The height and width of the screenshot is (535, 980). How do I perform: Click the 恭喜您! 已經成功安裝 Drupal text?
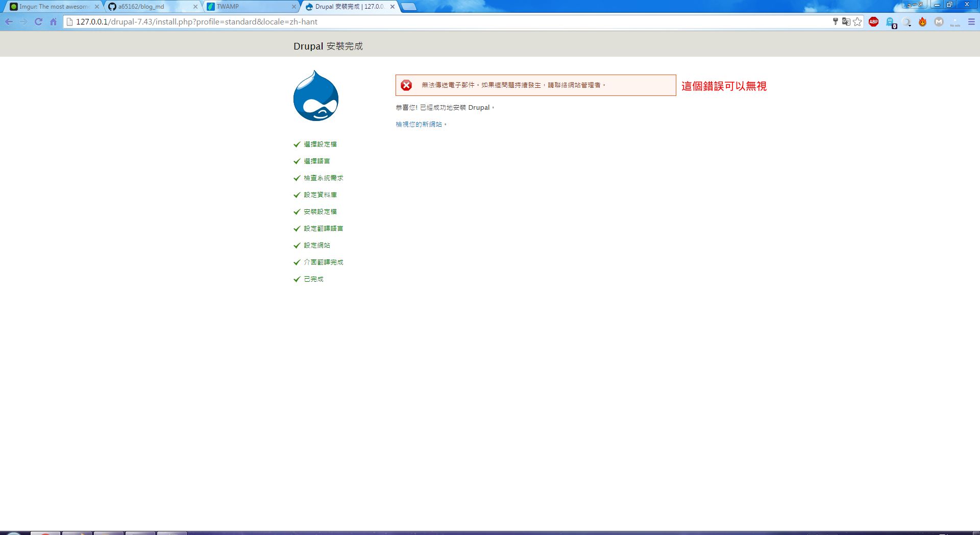[445, 108]
